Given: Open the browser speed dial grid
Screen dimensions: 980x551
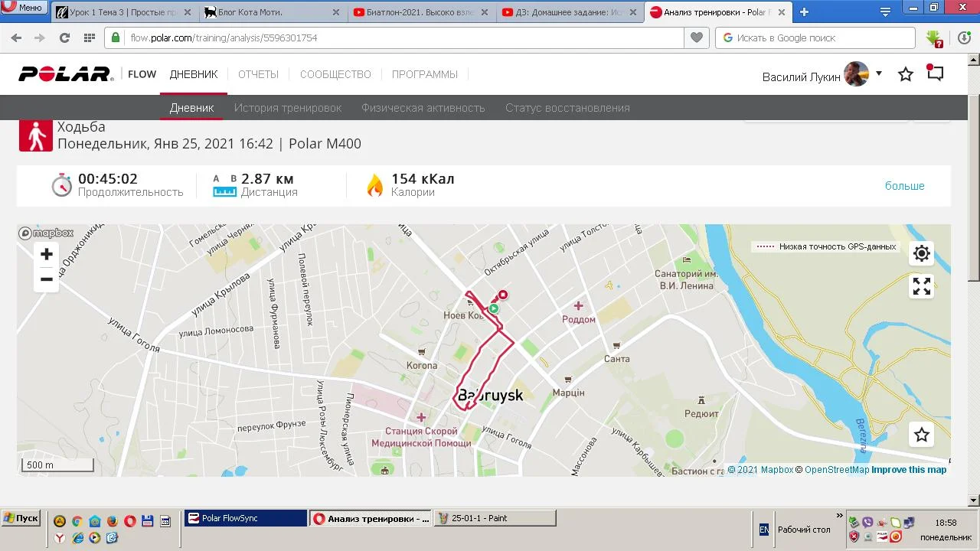Looking at the screenshot, I should tap(89, 37).
